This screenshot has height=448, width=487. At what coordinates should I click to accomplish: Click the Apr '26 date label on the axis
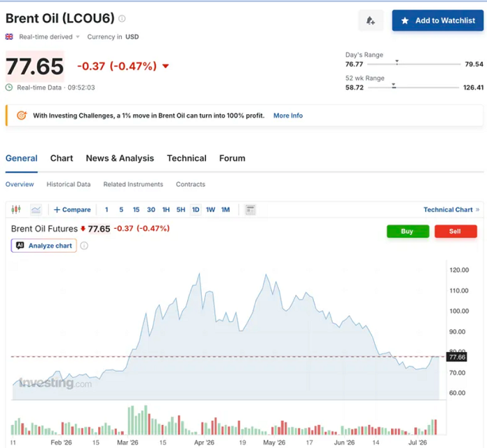pos(204,442)
